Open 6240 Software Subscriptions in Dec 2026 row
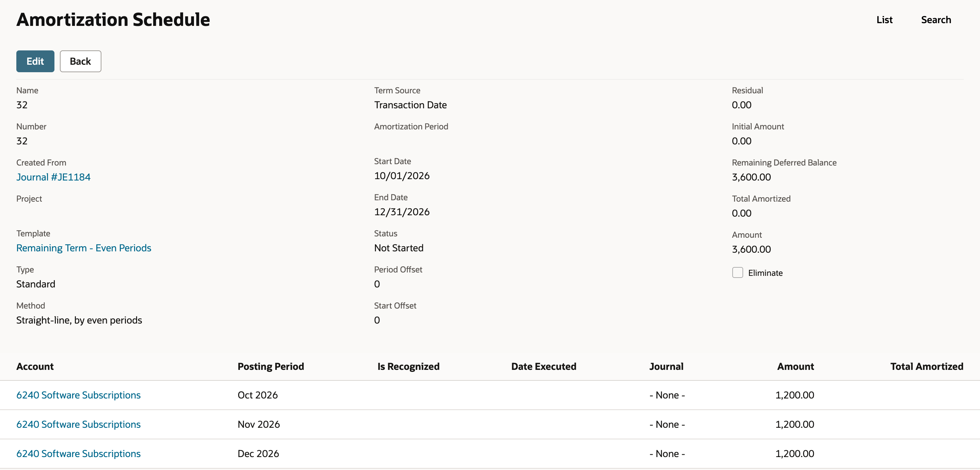Screen dimensions: 980x470 pyautogui.click(x=78, y=454)
